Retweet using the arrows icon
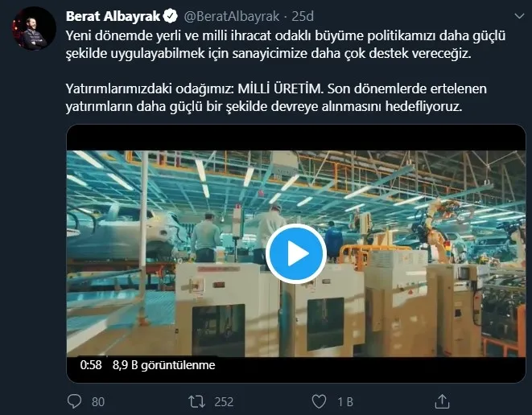532x415 pixels. click(197, 402)
